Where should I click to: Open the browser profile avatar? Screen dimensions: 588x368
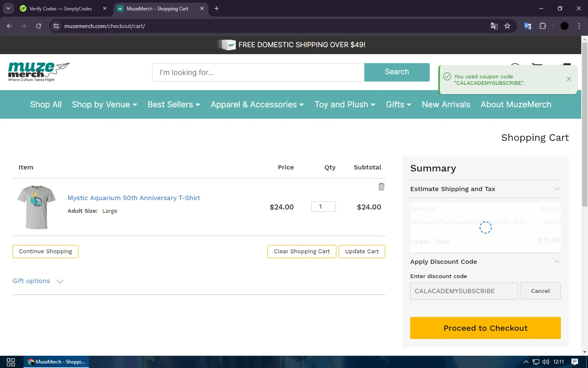click(564, 26)
